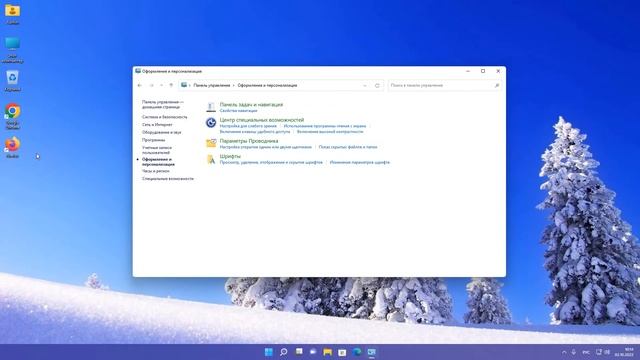
Task: Click the Control Panel taskbar button
Action: tap(371, 352)
